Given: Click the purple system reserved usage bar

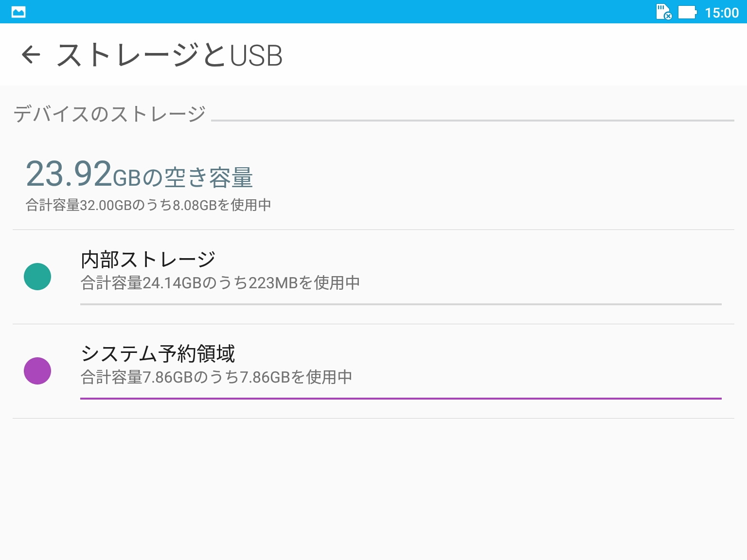Looking at the screenshot, I should [401, 399].
